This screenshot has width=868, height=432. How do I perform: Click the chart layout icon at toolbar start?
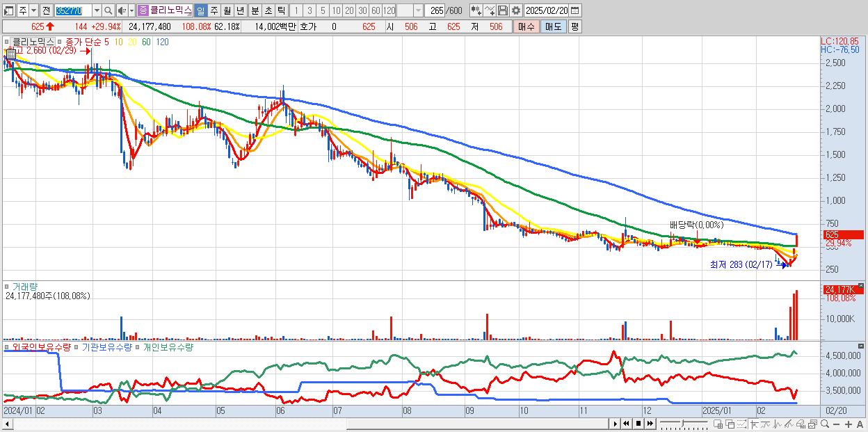point(9,10)
